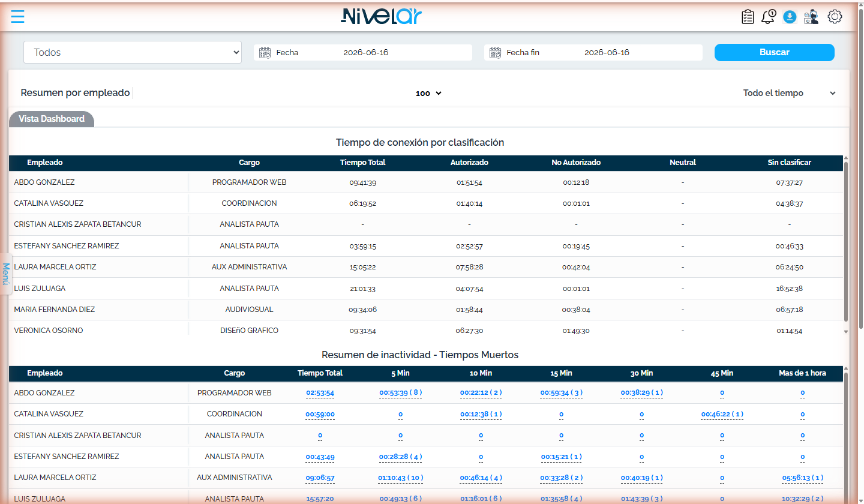Click LUIS ZULUAGA total time 21:01:33
This screenshot has width=864, height=504.
[x=362, y=289]
